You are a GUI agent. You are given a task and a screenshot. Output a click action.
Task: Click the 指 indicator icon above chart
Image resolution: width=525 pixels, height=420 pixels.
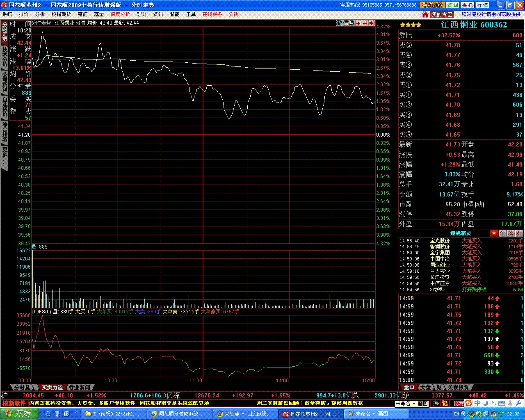pos(338,23)
